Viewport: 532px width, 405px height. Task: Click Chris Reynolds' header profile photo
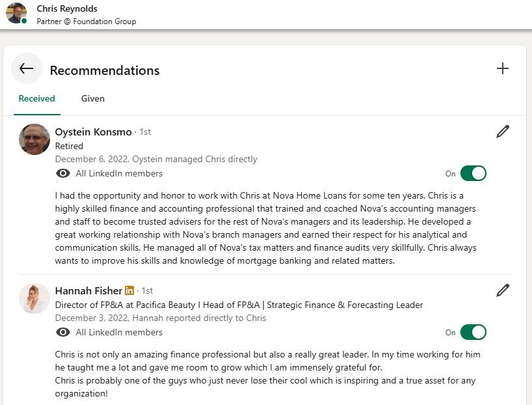tap(16, 13)
